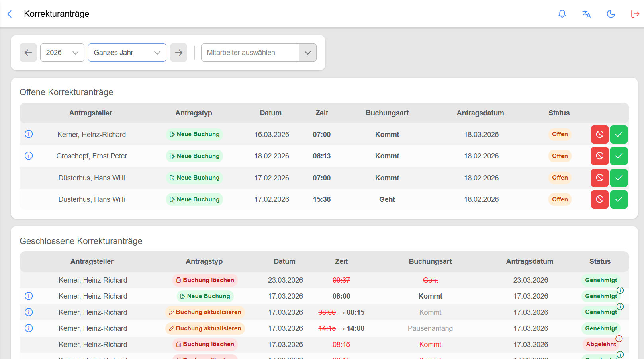Open the language translation menu
This screenshot has height=359, width=644.
586,14
